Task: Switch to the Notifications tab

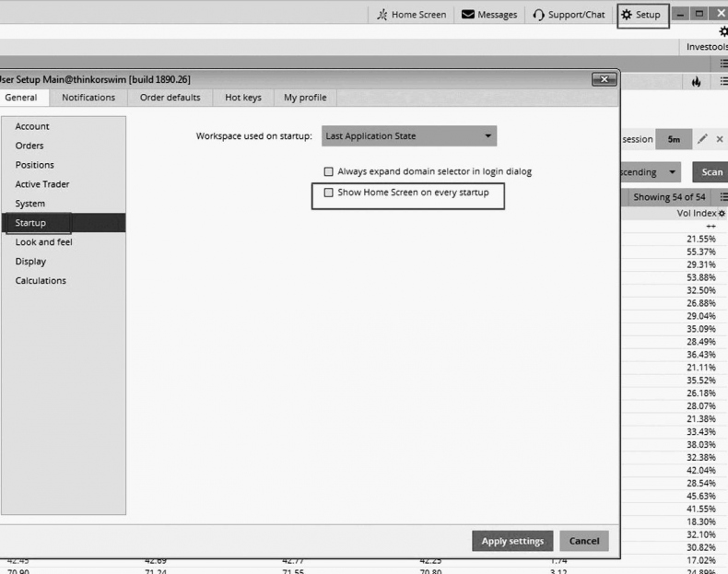Action: [88, 98]
